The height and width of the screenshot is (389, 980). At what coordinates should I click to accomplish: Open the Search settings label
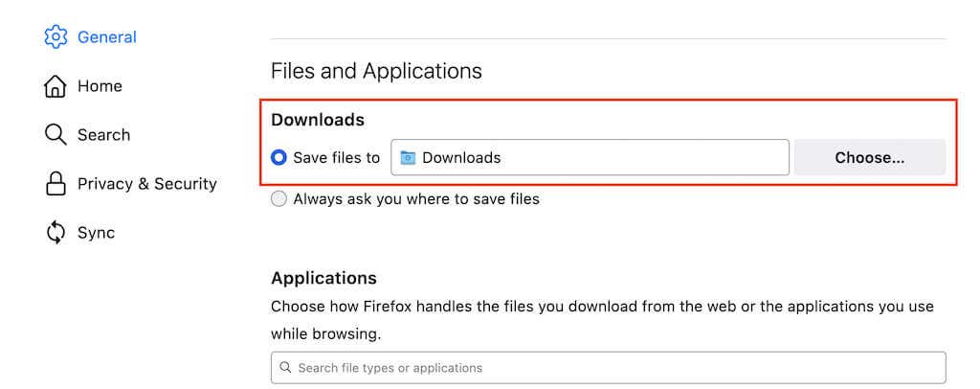[x=103, y=135]
